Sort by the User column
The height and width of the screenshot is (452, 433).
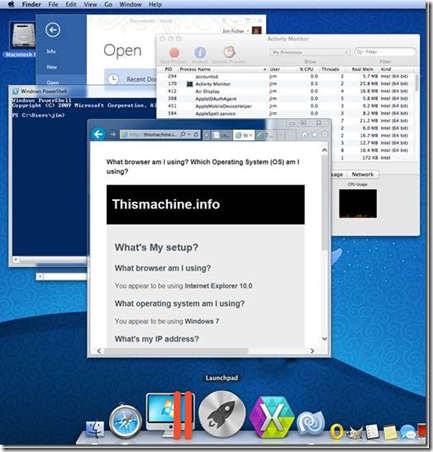pos(275,69)
